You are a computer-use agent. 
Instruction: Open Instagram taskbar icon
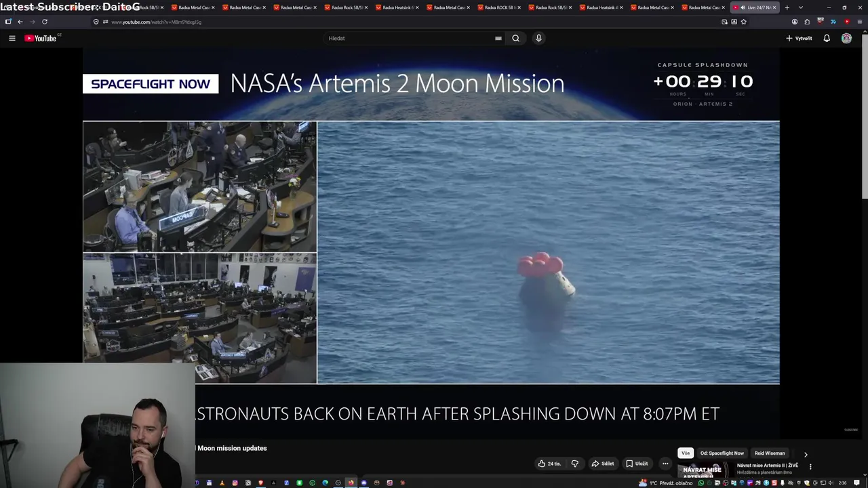coord(235,483)
